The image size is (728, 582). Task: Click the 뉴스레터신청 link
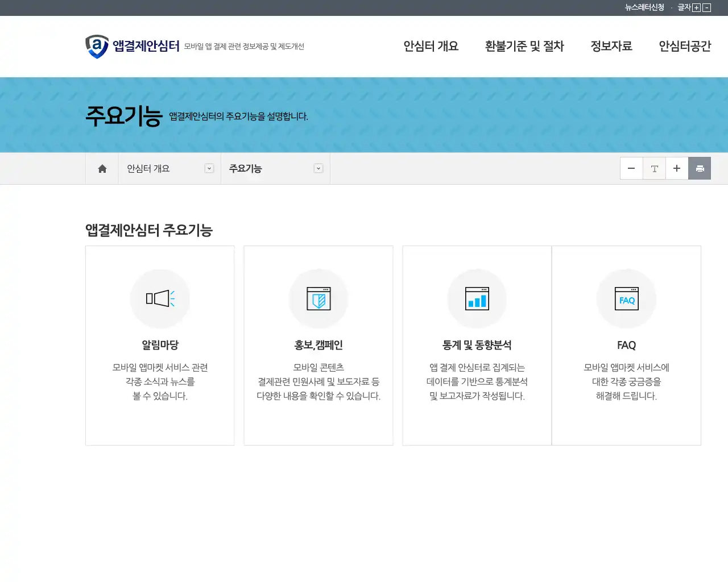644,7
